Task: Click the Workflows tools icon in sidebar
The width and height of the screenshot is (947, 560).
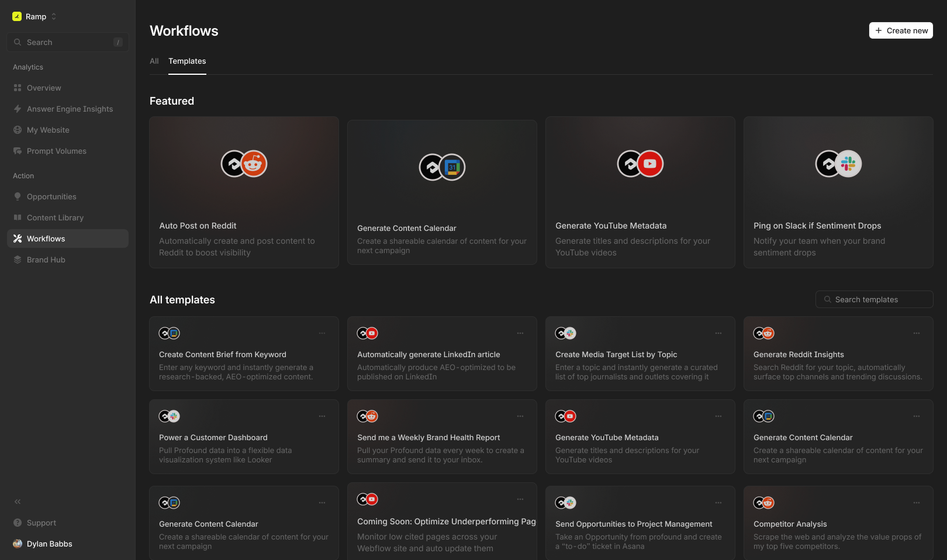Action: [18, 238]
